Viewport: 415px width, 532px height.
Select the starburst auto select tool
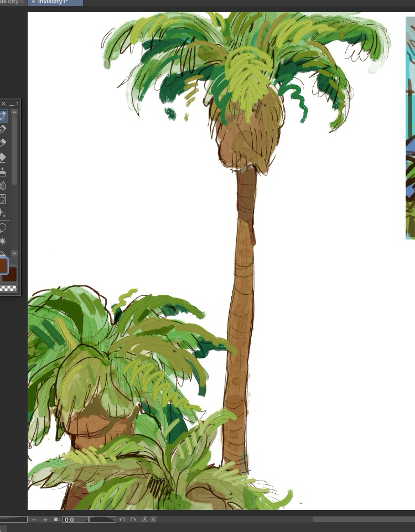[3, 241]
